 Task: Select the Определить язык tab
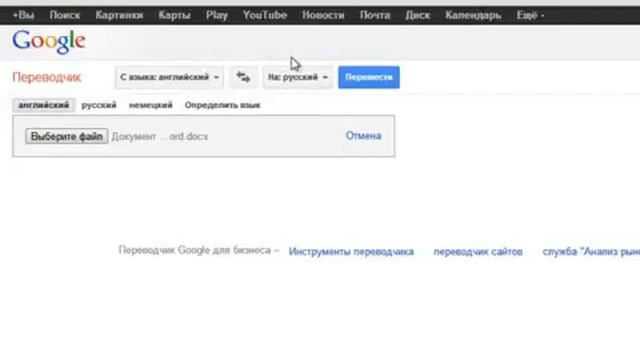222,105
